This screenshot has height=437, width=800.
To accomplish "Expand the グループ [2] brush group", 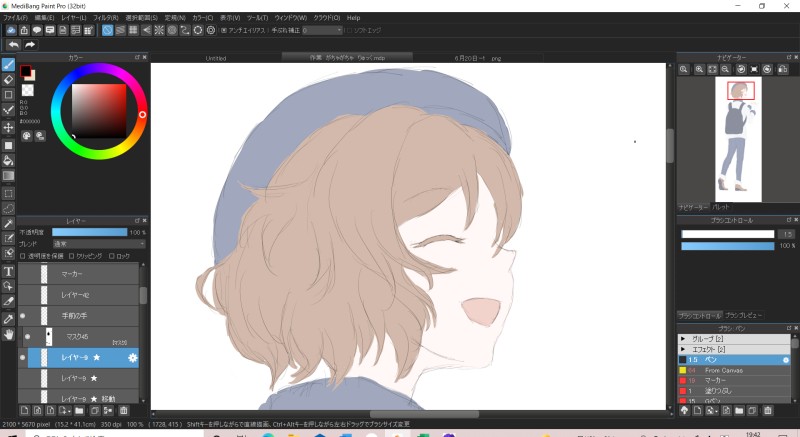I will (683, 339).
